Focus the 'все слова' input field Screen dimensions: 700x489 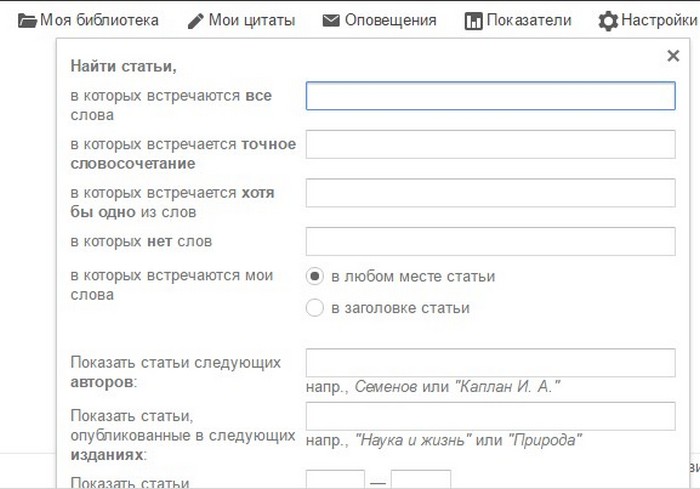point(490,95)
